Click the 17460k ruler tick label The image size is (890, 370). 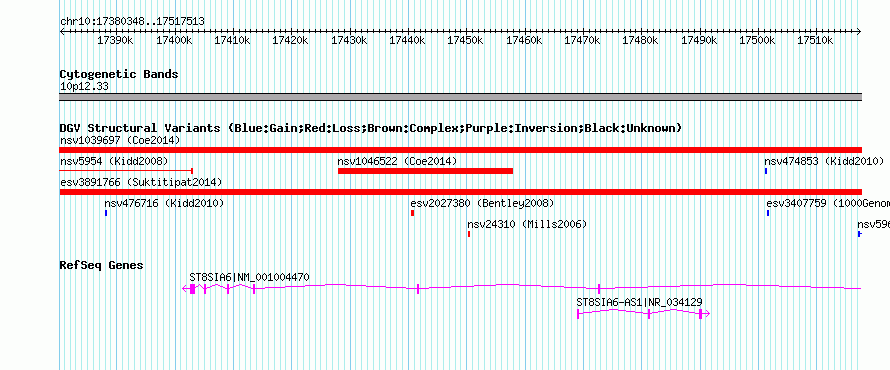point(524,40)
